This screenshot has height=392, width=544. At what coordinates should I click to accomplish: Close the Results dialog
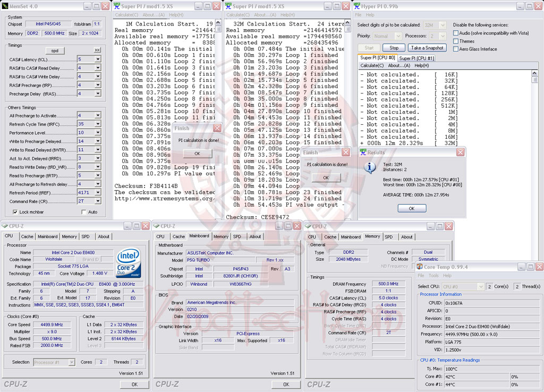(461, 152)
